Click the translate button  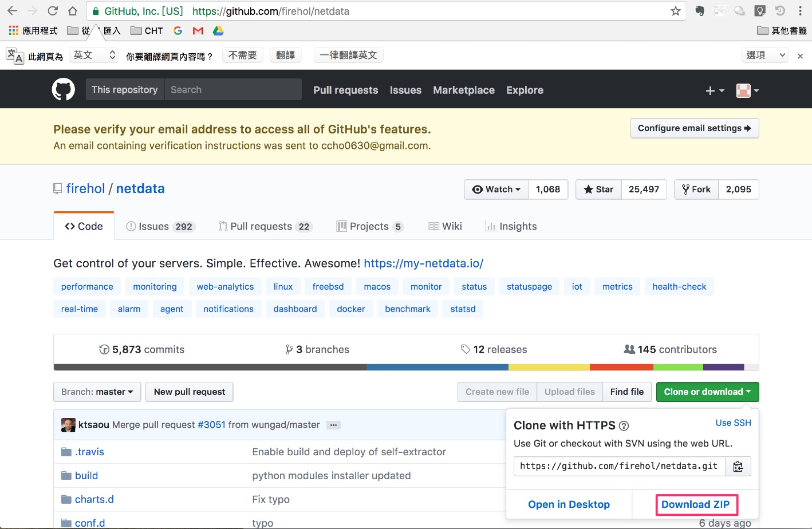tap(285, 55)
